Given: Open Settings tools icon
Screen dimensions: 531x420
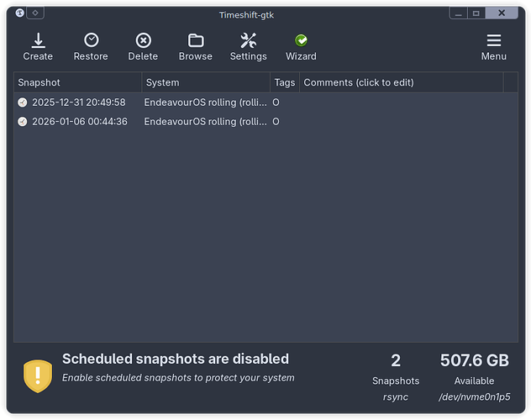Looking at the screenshot, I should [248, 41].
